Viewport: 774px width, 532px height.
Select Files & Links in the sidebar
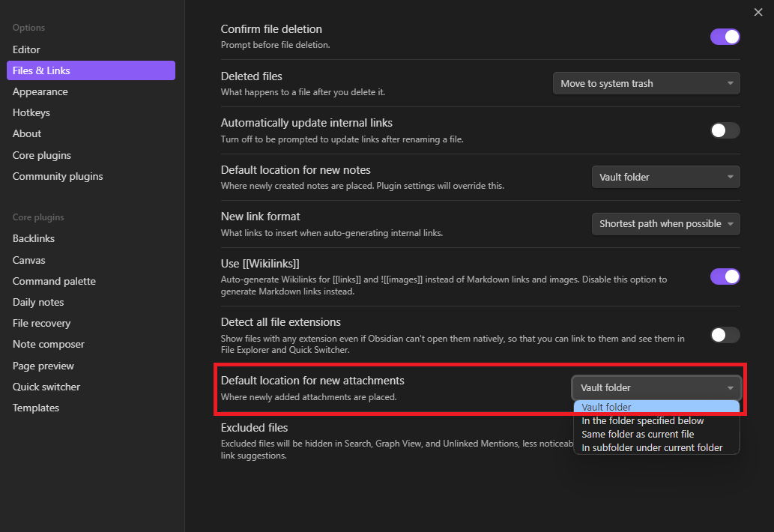coord(91,70)
